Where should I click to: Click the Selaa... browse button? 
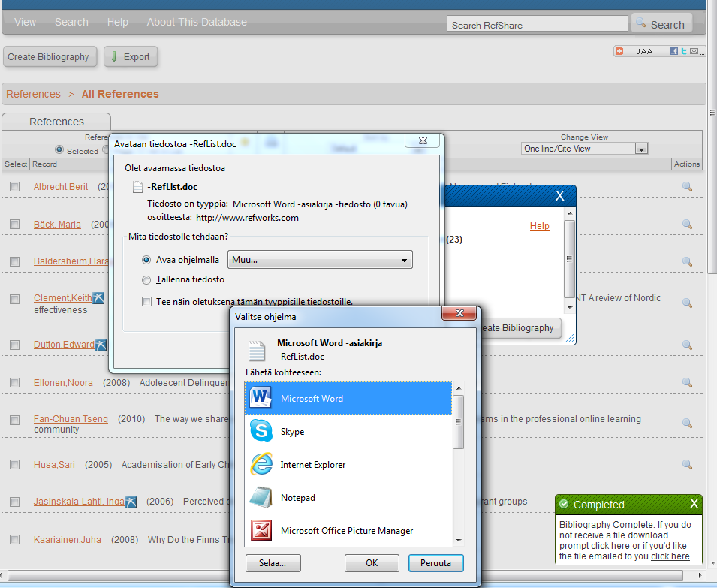(x=273, y=563)
